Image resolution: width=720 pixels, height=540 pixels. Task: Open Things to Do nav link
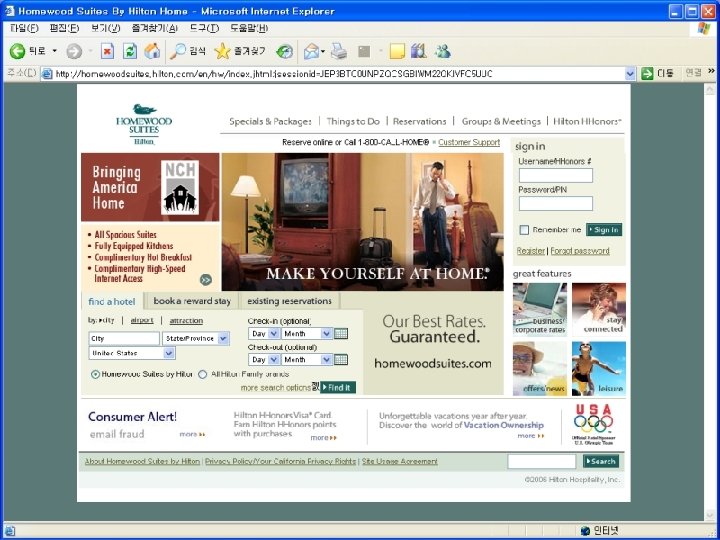pos(353,122)
